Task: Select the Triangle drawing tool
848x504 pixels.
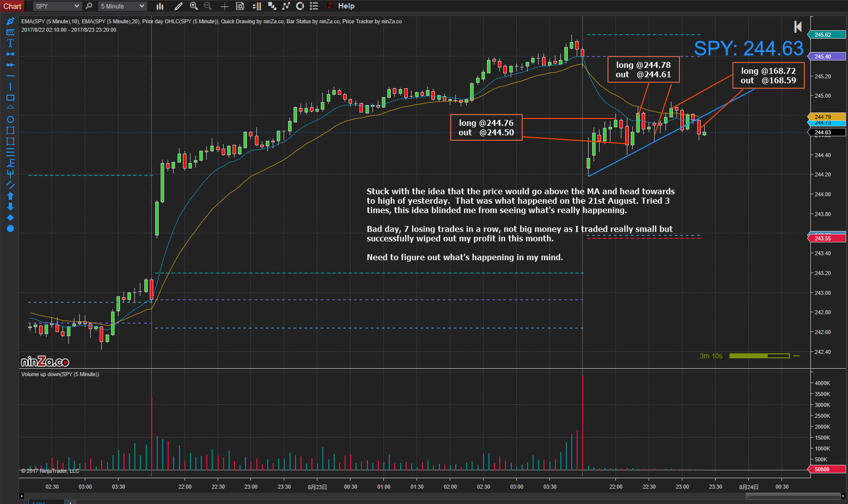Action: tap(10, 107)
